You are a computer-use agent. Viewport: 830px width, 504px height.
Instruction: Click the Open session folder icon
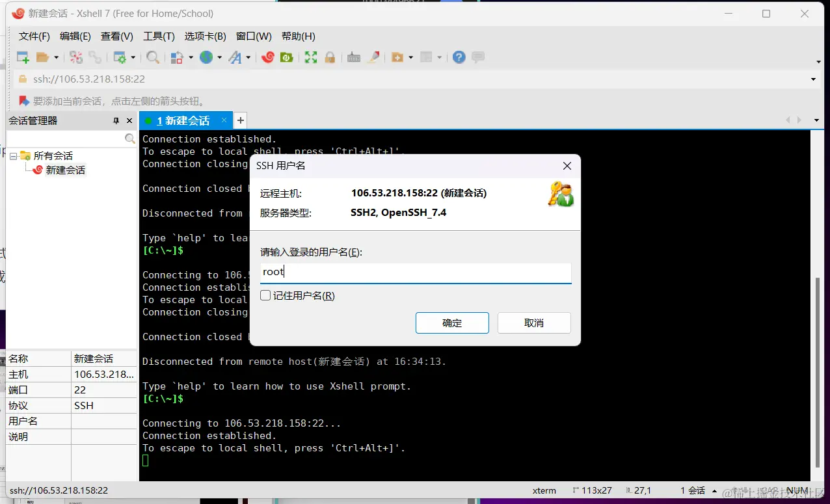point(42,57)
